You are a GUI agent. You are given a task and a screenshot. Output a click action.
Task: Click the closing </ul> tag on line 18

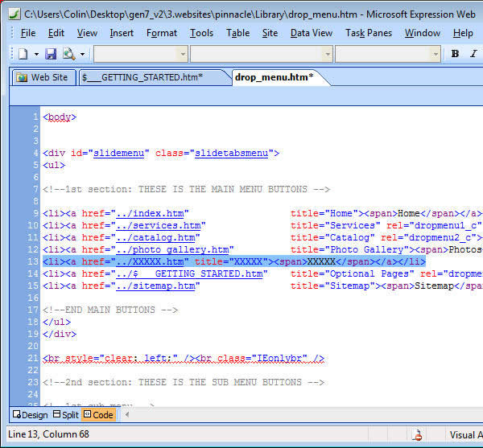tap(56, 322)
